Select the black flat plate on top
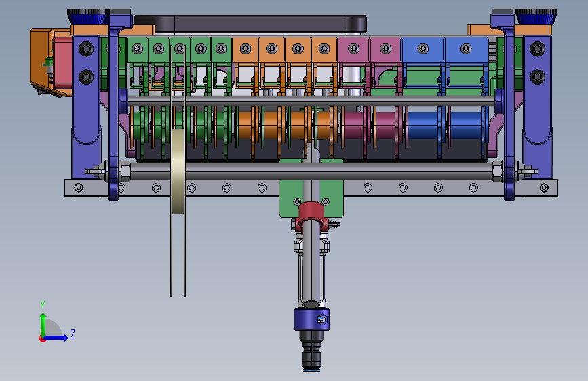The width and height of the screenshot is (588, 381). pyautogui.click(x=250, y=24)
